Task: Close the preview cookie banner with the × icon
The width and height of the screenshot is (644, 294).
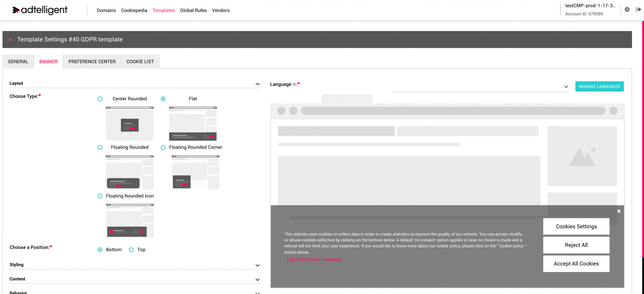Action: 619,211
